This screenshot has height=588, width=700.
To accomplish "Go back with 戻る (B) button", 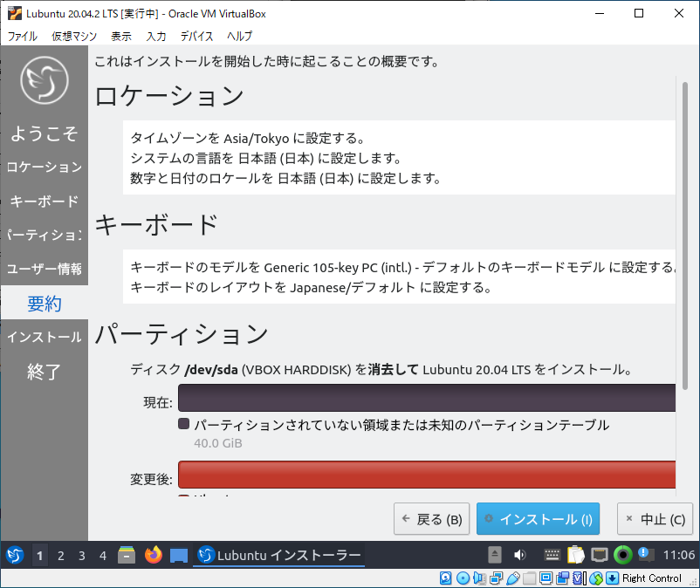I will 432,519.
